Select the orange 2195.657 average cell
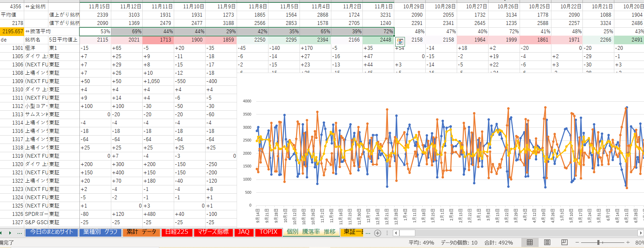The height and width of the screenshot is (248, 644). click(12, 31)
